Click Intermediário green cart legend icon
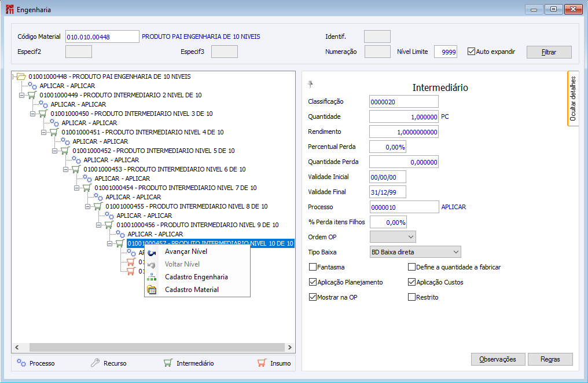 [168, 363]
